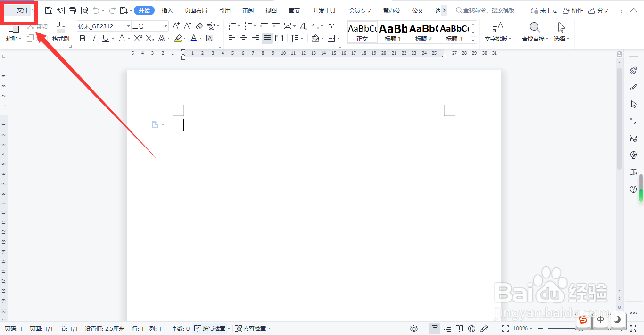Click the Save icon in quick access toolbar
The height and width of the screenshot is (335, 644).
(49, 10)
